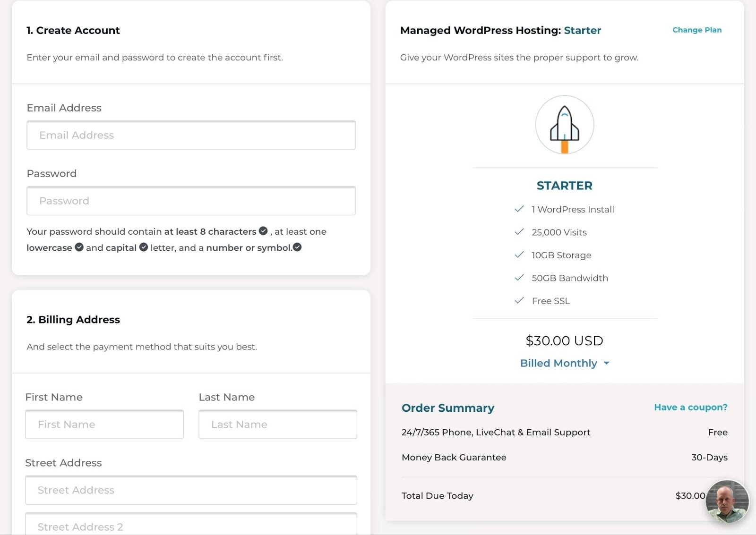Focus the Last Name input field

click(x=278, y=424)
